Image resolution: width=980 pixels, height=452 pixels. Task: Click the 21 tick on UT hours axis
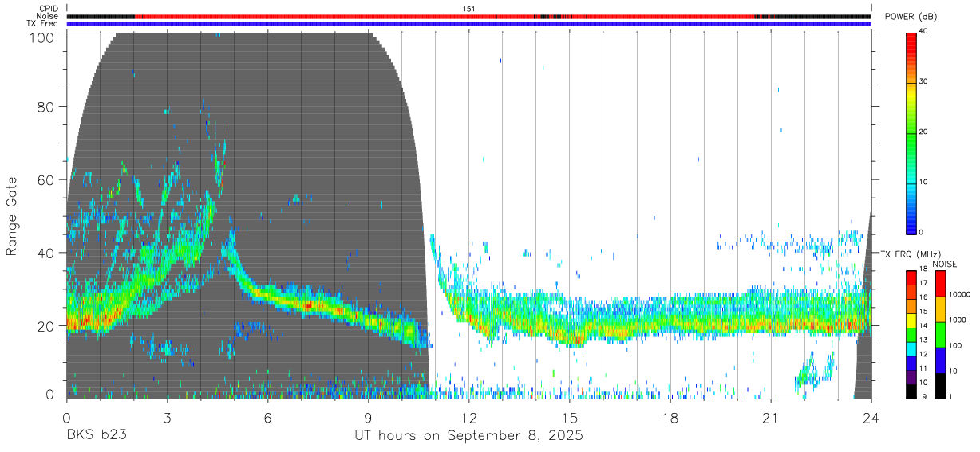(x=771, y=418)
